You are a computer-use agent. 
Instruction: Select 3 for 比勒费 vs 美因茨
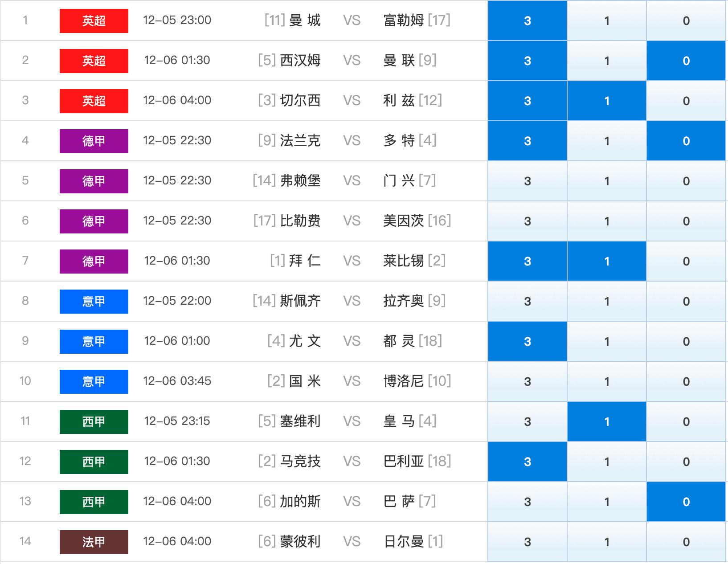528,221
